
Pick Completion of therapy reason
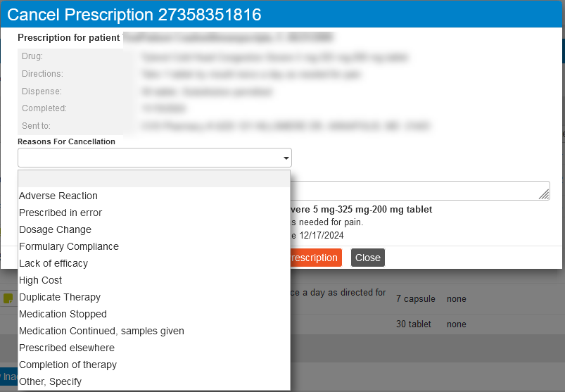coord(154,365)
